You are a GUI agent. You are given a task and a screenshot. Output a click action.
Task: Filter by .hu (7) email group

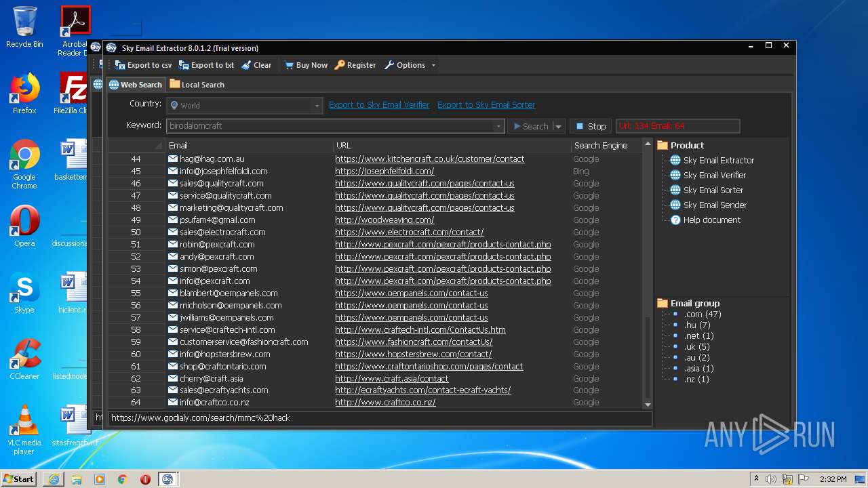(697, 325)
